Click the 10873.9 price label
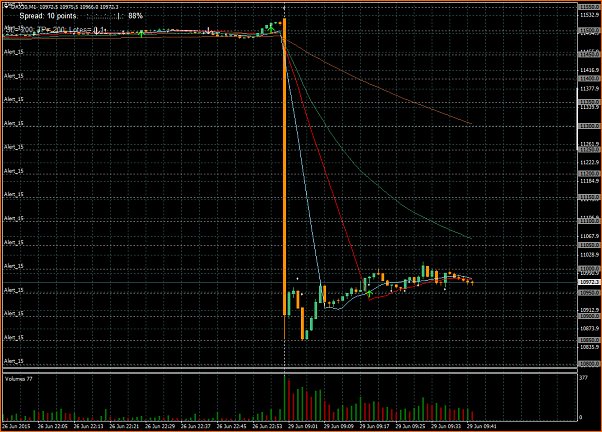 589,328
